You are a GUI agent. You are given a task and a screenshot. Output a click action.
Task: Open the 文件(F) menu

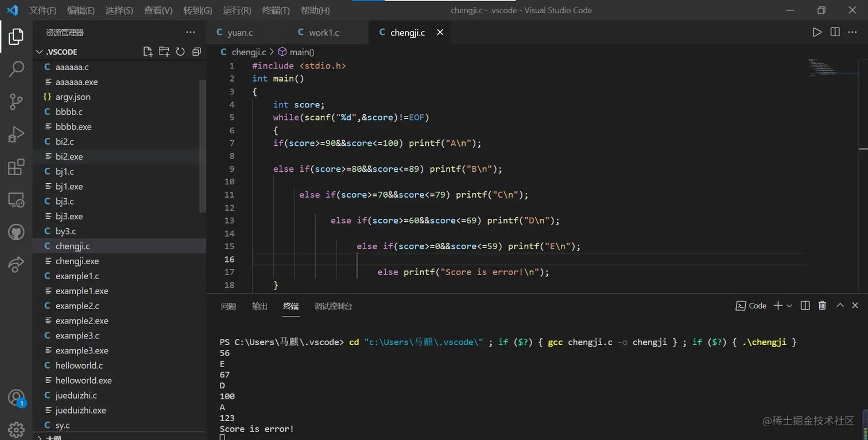(43, 10)
